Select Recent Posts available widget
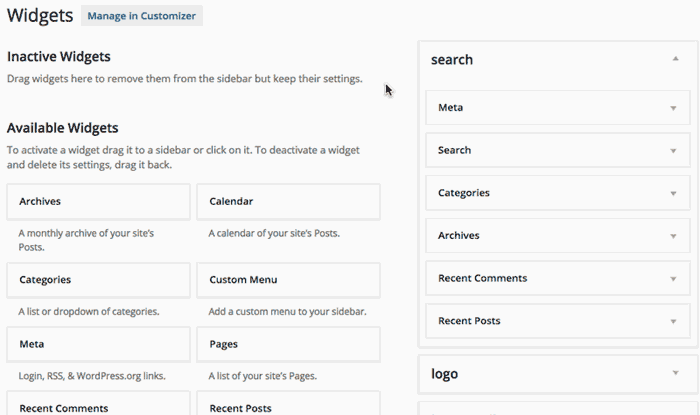Screen dimensions: 700x415 click(288, 403)
